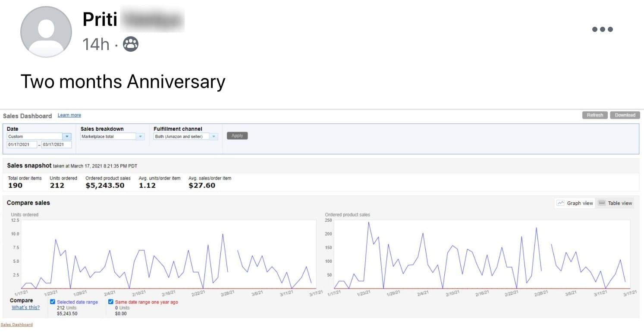644x333 pixels.
Task: Click the Refresh button
Action: [x=595, y=115]
